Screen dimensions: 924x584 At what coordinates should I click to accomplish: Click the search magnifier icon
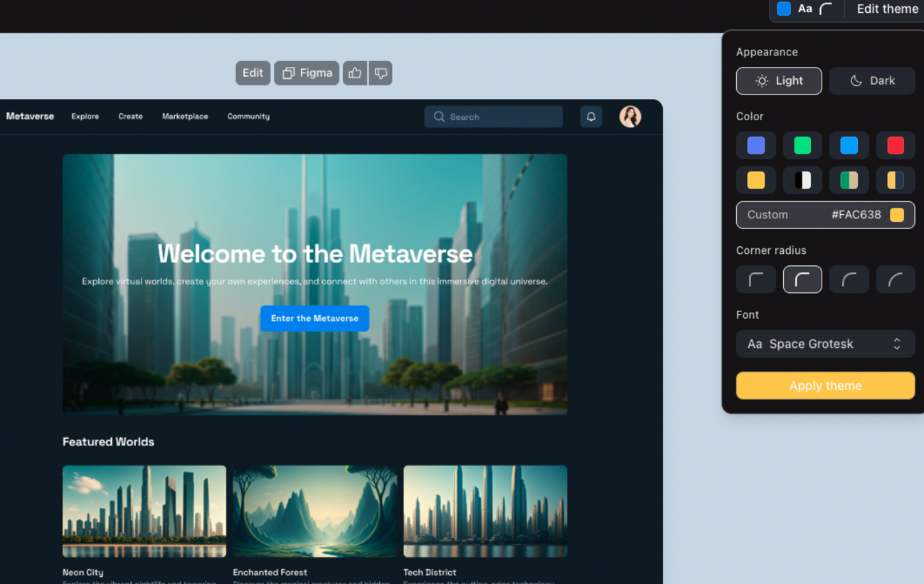tap(439, 117)
